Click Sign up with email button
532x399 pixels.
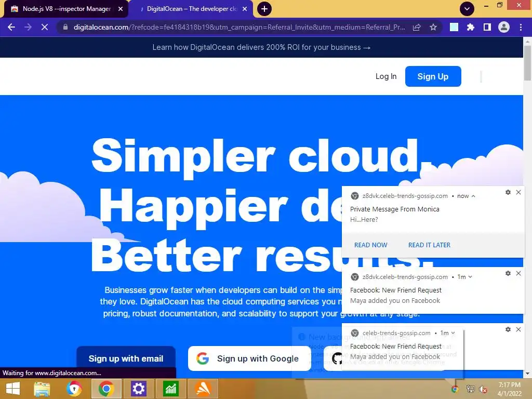click(x=126, y=358)
